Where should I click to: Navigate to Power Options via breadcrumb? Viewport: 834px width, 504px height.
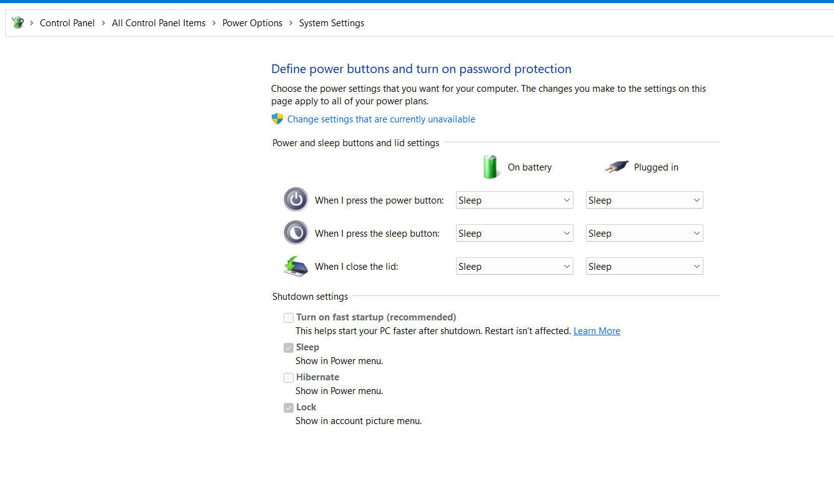coord(252,22)
